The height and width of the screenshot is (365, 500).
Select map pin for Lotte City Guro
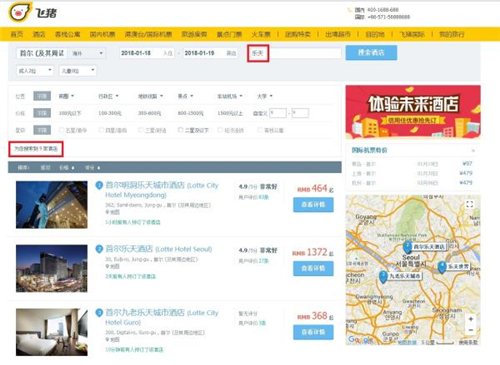pyautogui.click(x=383, y=277)
